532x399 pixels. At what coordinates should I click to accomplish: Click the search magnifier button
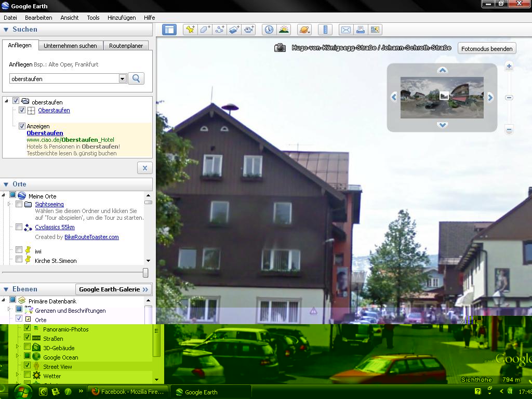point(136,78)
